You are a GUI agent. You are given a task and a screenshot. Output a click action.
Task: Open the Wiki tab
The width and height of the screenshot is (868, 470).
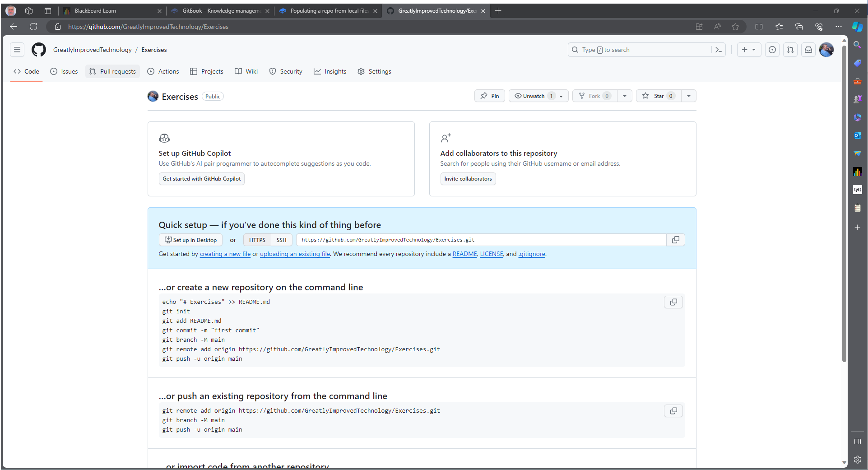246,71
